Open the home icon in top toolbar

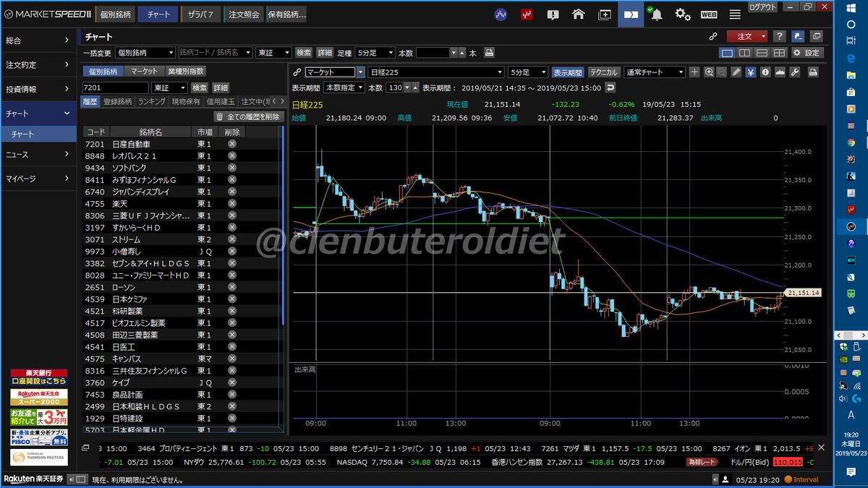578,14
